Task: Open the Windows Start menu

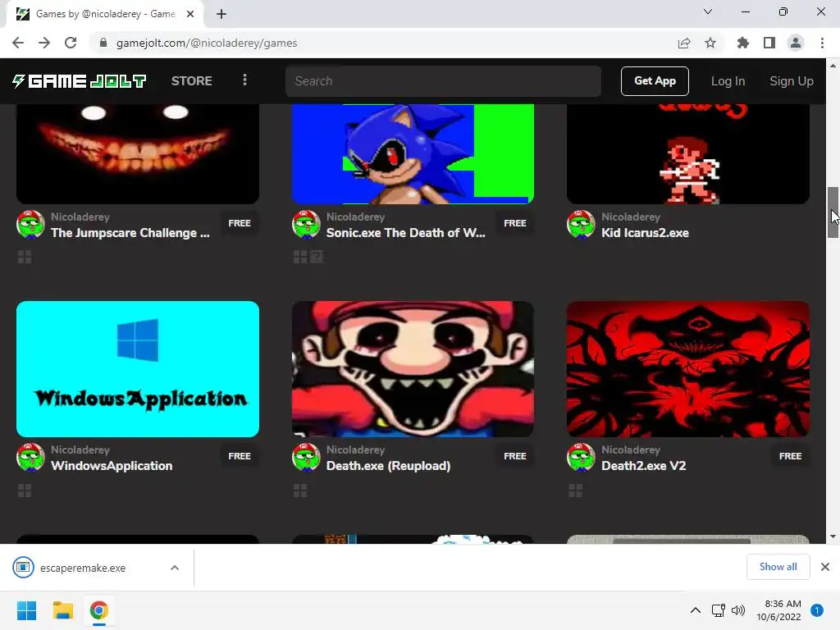Action: click(27, 610)
